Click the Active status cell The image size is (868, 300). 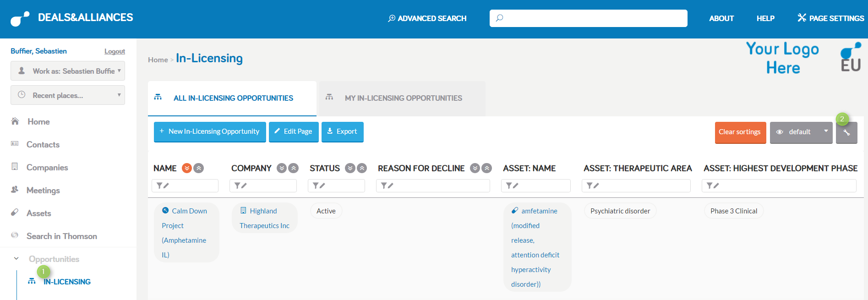[326, 211]
